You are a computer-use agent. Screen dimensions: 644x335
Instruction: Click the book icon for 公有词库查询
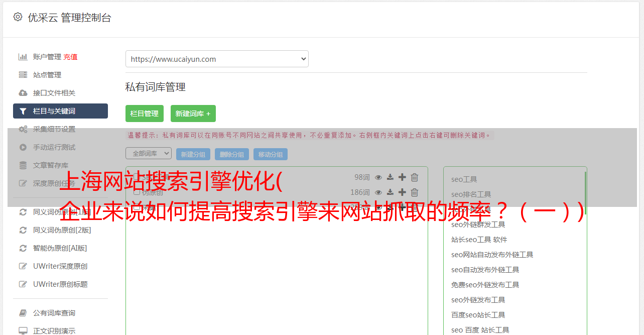click(x=23, y=313)
